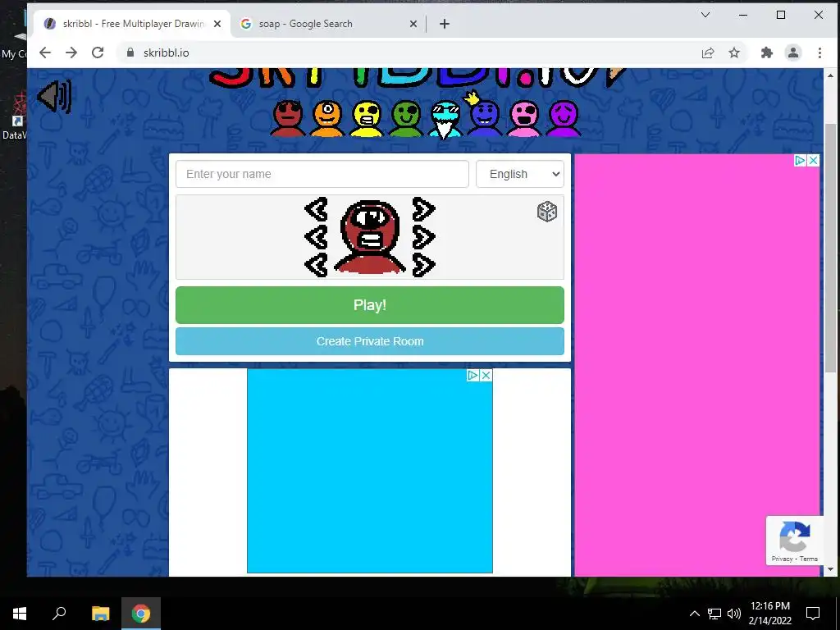The height and width of the screenshot is (630, 840).
Task: Open the English language dropdown
Action: [519, 174]
